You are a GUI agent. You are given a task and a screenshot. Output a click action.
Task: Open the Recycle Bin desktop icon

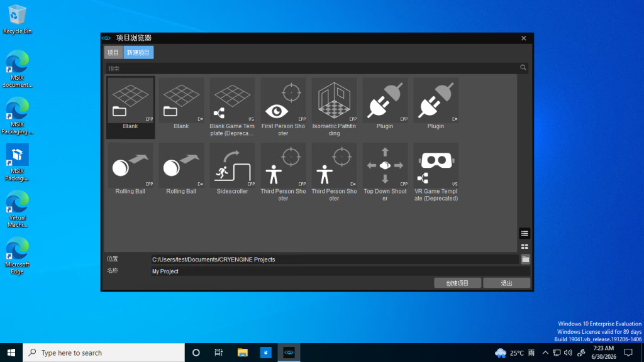point(17,19)
